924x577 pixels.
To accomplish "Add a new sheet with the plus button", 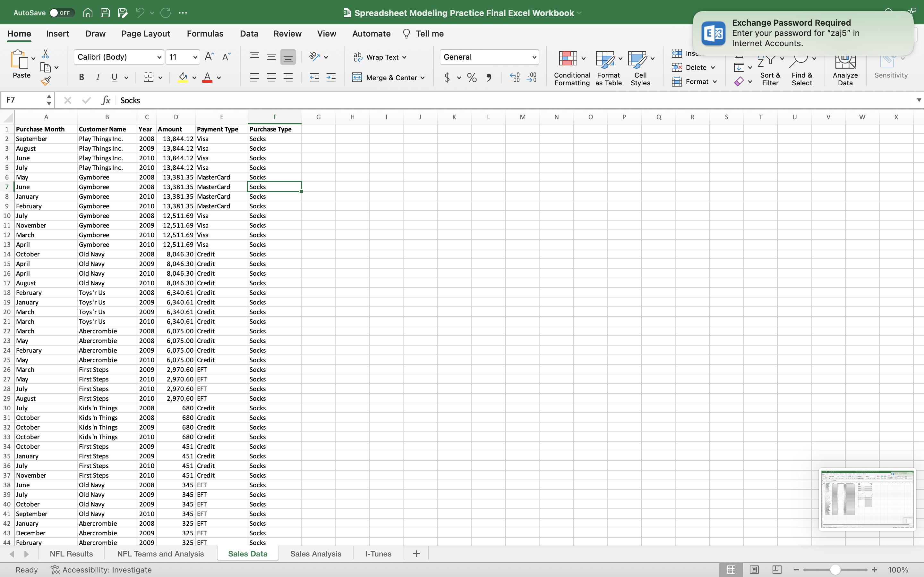I will (x=415, y=553).
